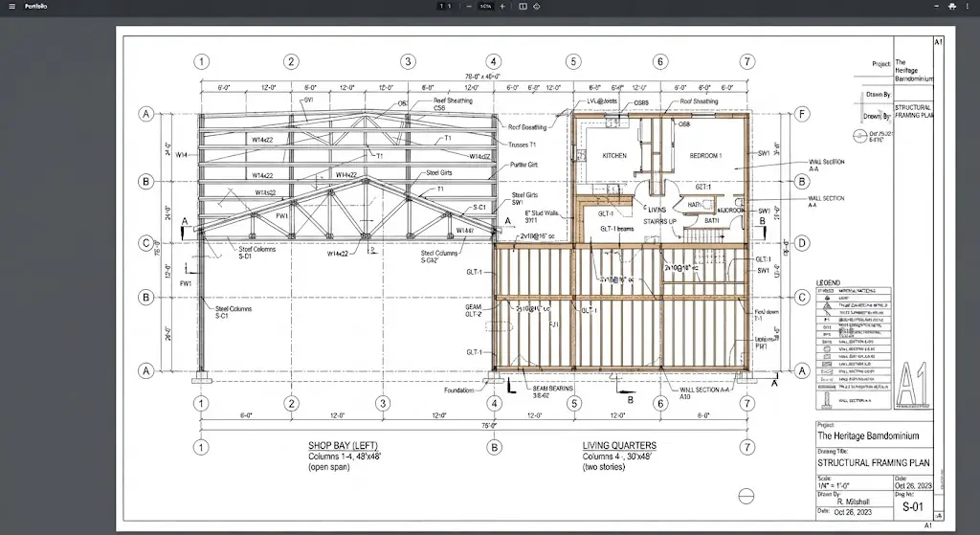
Task: Click grid bubble 7 in top row
Action: tap(746, 61)
